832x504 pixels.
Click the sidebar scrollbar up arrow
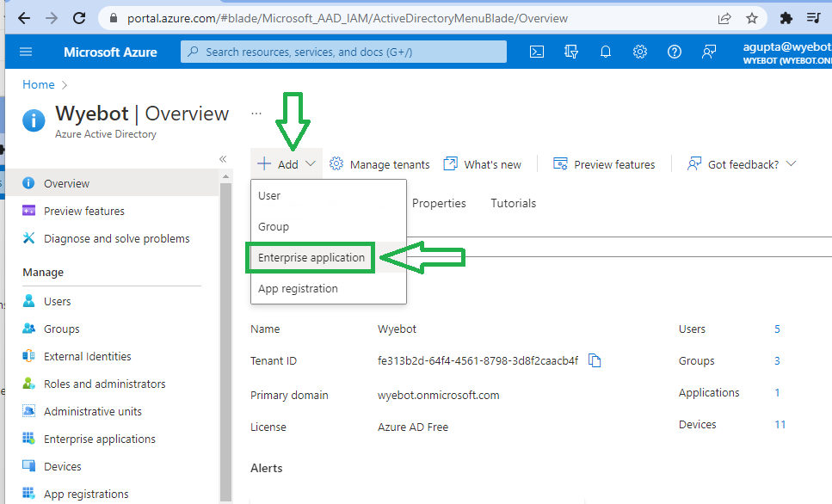tap(225, 176)
